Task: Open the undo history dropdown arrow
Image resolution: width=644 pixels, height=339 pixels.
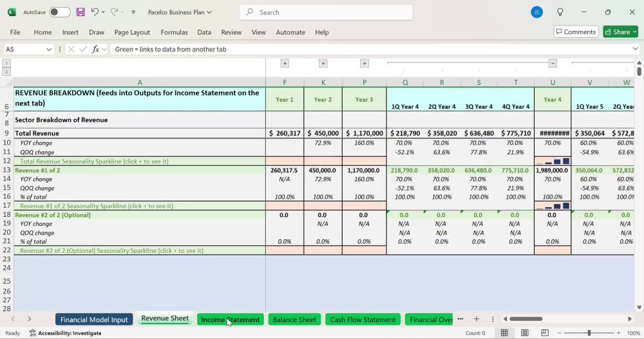Action: point(103,12)
